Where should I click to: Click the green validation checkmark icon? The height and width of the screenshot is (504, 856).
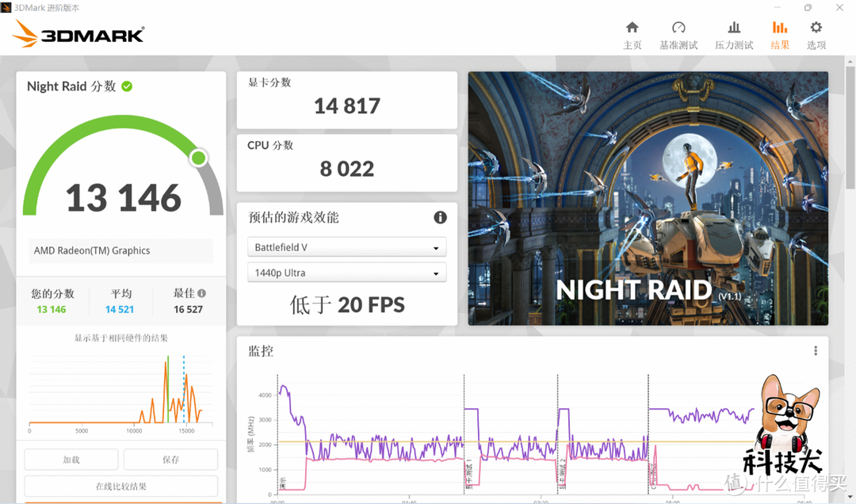127,86
